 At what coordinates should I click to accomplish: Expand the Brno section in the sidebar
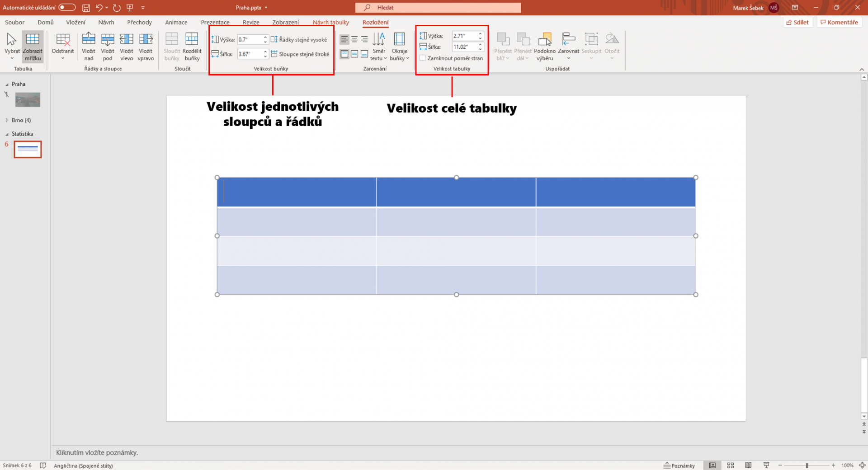point(7,120)
